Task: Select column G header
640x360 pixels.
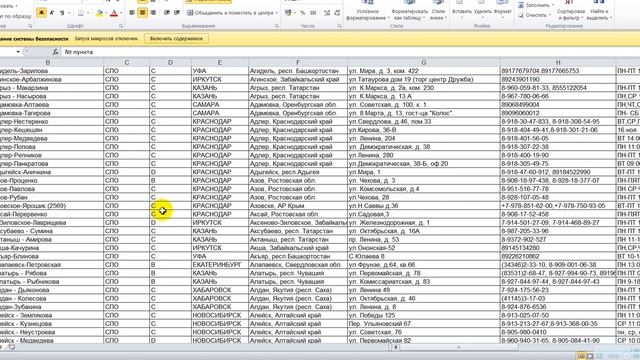Action: pyautogui.click(x=423, y=62)
